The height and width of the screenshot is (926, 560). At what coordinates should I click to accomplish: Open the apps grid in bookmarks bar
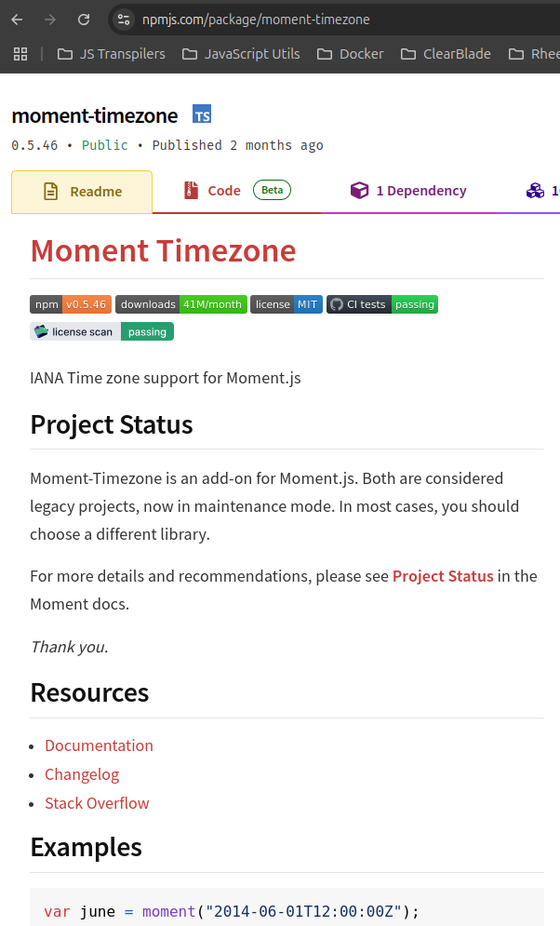[x=20, y=54]
